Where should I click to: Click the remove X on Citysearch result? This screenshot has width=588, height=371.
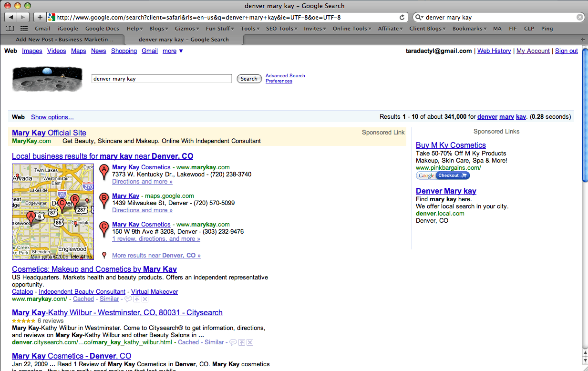pyautogui.click(x=250, y=342)
